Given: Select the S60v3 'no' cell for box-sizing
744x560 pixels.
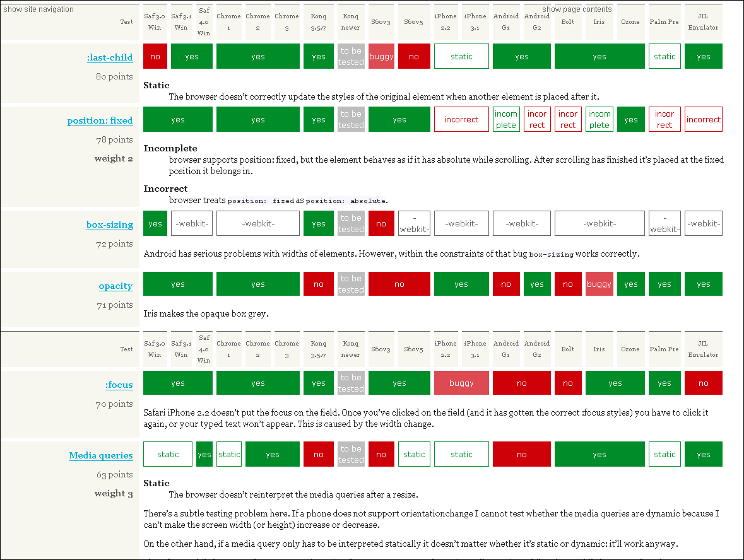Looking at the screenshot, I should (x=381, y=223).
